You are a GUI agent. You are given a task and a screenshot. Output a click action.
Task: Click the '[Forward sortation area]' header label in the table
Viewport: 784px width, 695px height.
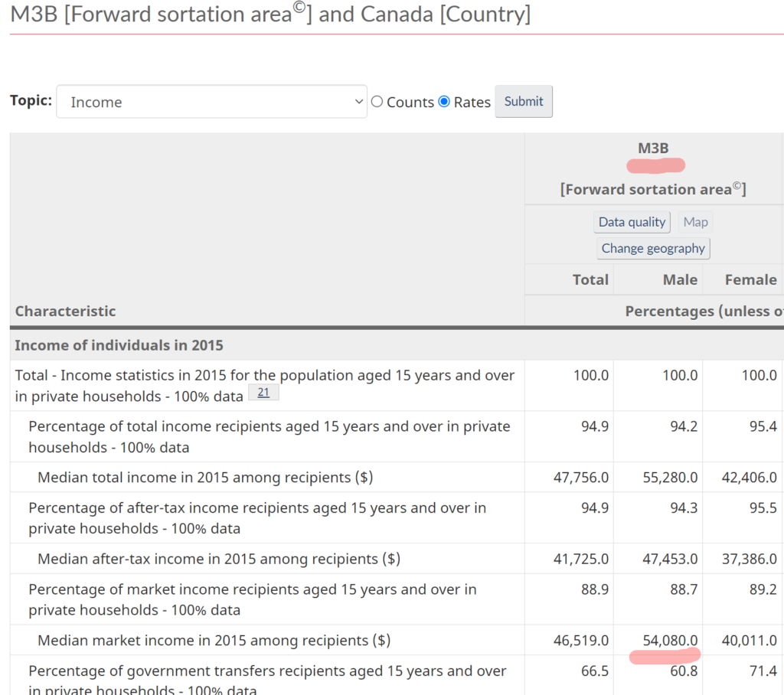pyautogui.click(x=653, y=190)
